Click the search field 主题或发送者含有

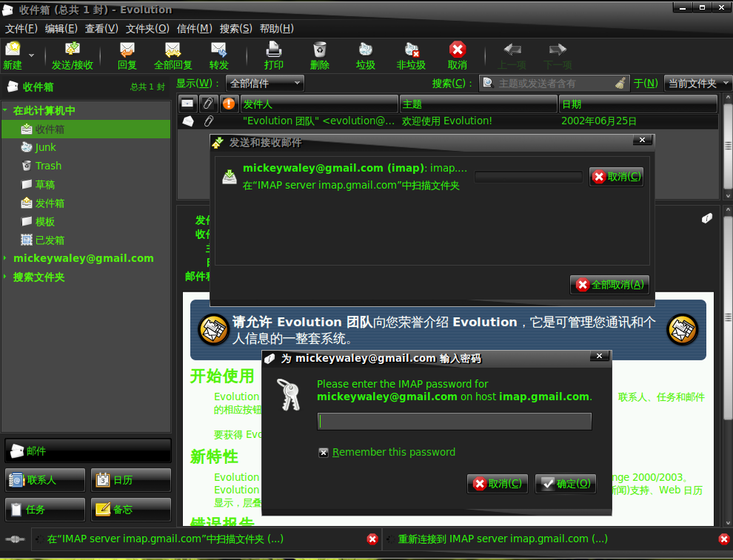555,84
